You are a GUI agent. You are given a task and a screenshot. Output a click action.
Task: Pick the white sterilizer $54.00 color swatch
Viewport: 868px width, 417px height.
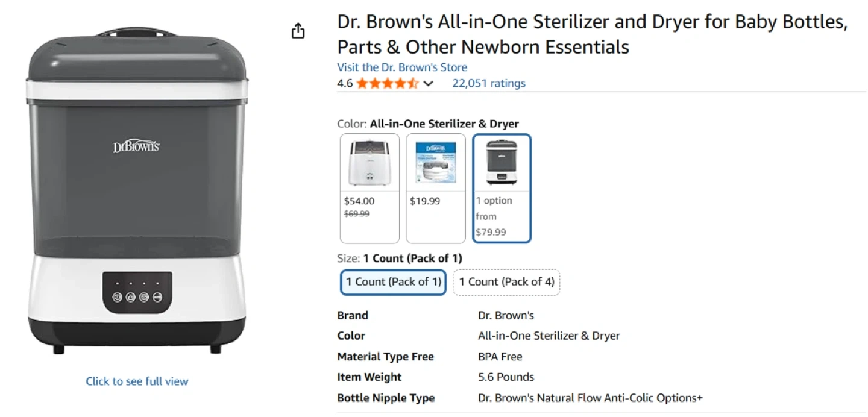(370, 188)
